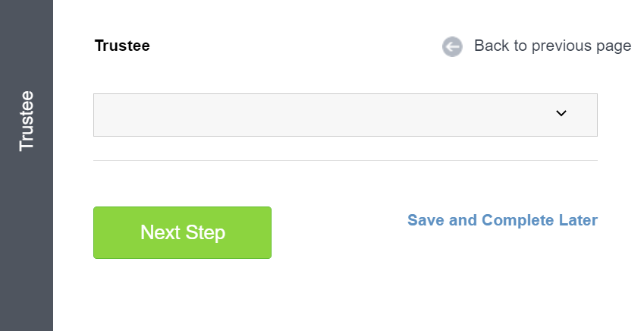Click the downward chevron to list trustees
Viewport: 644px width, 331px height.
tap(561, 113)
